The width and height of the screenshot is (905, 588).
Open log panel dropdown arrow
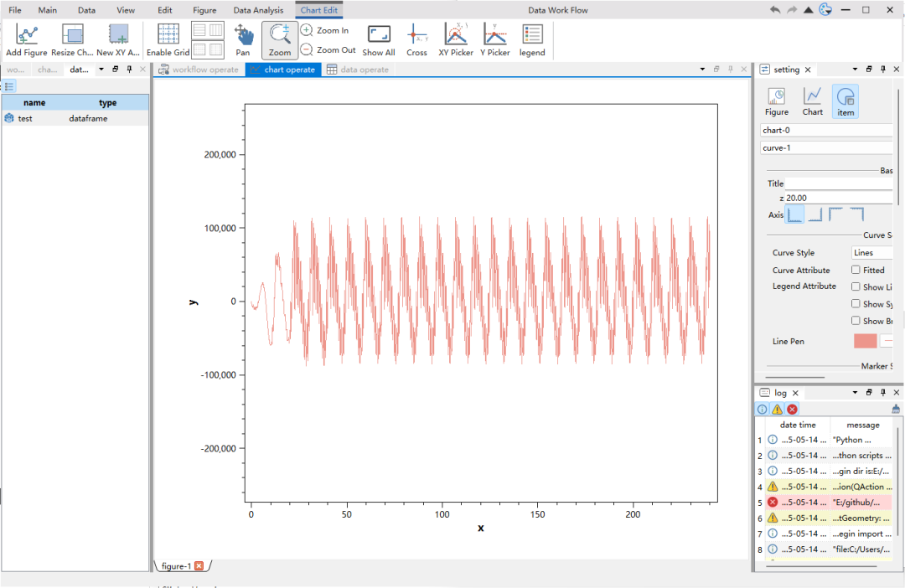click(x=855, y=392)
